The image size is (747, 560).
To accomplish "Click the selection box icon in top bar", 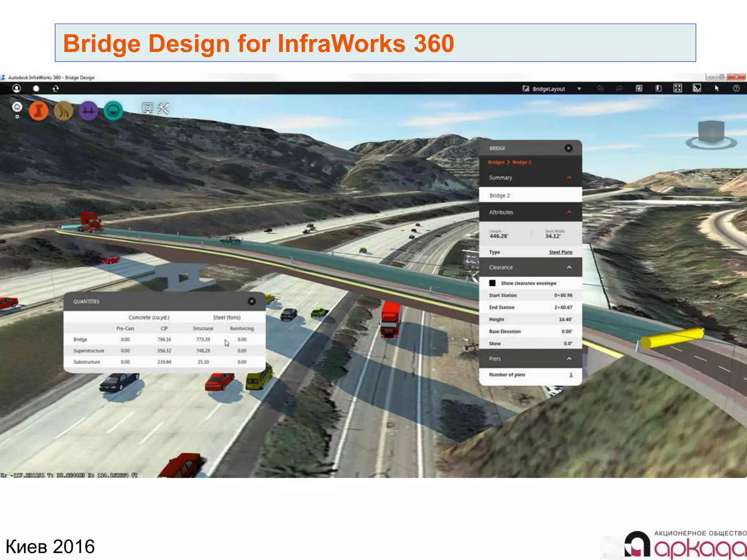I will tap(697, 89).
